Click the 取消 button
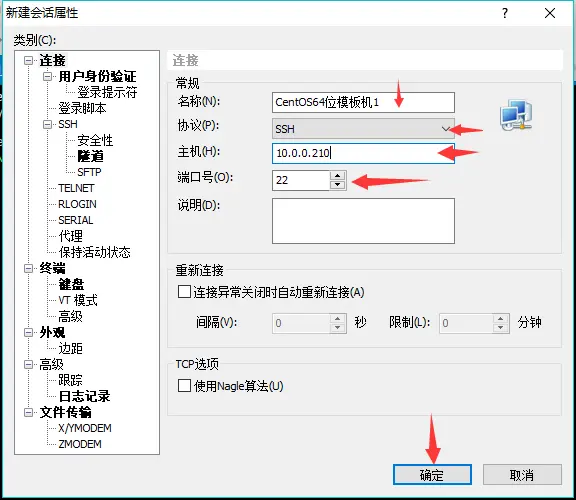 [x=522, y=475]
